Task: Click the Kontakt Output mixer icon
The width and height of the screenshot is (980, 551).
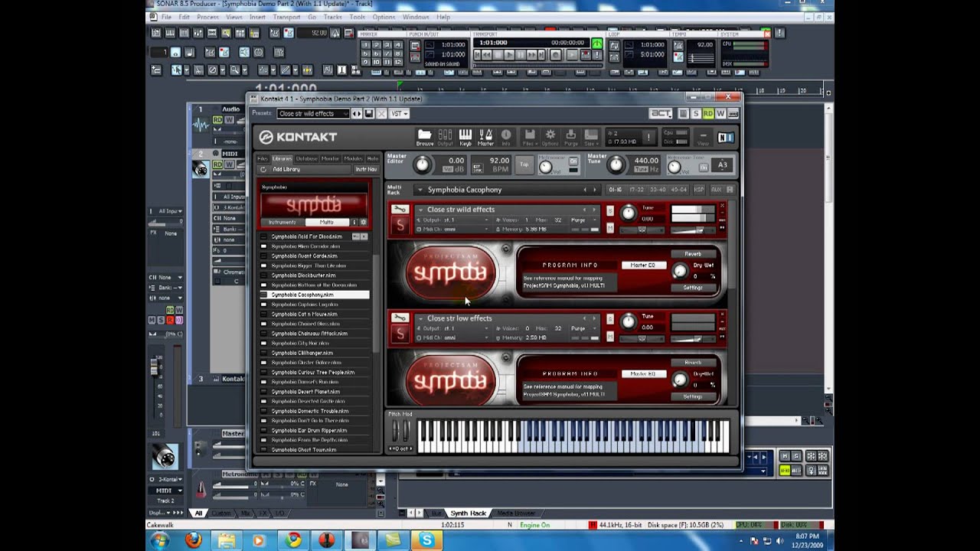Action: click(x=445, y=137)
